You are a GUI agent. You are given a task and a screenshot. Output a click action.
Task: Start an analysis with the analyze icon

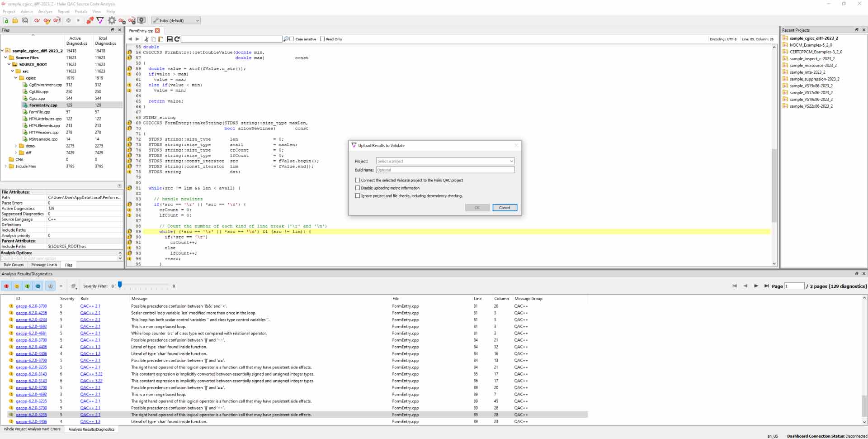(37, 20)
